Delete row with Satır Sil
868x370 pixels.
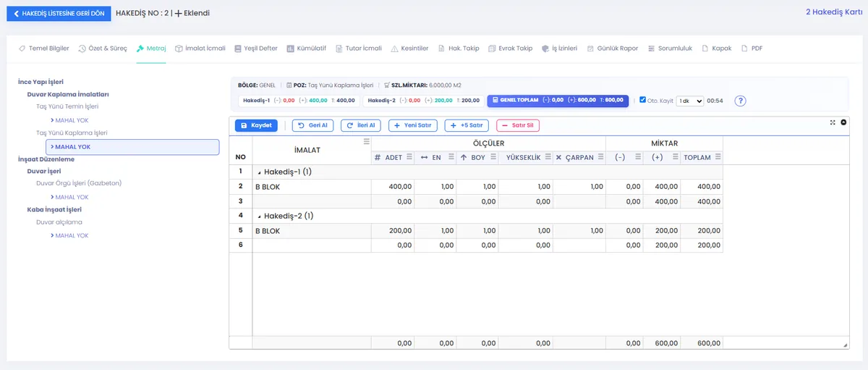517,125
